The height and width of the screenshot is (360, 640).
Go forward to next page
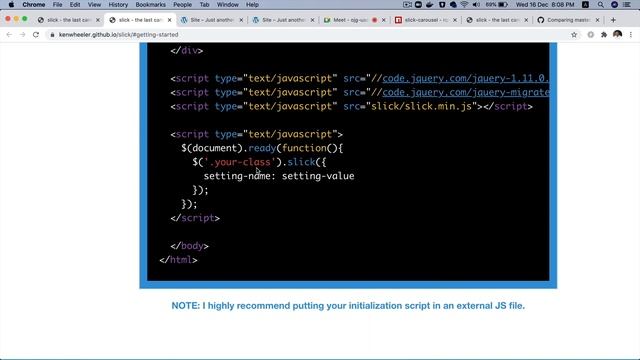pyautogui.click(x=22, y=35)
